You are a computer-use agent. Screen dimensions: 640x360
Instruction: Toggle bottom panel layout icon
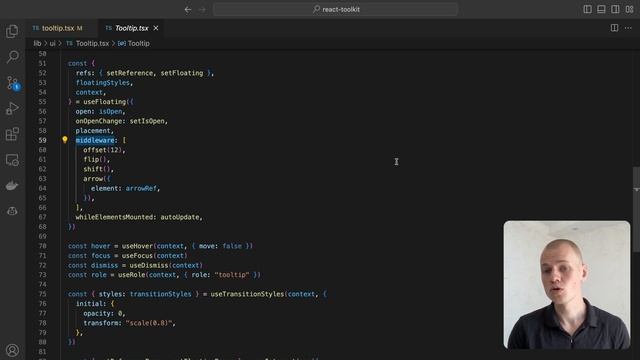(601, 9)
